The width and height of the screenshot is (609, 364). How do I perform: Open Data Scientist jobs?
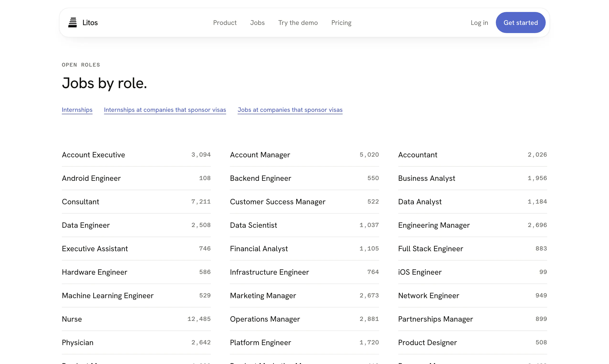pos(304,225)
